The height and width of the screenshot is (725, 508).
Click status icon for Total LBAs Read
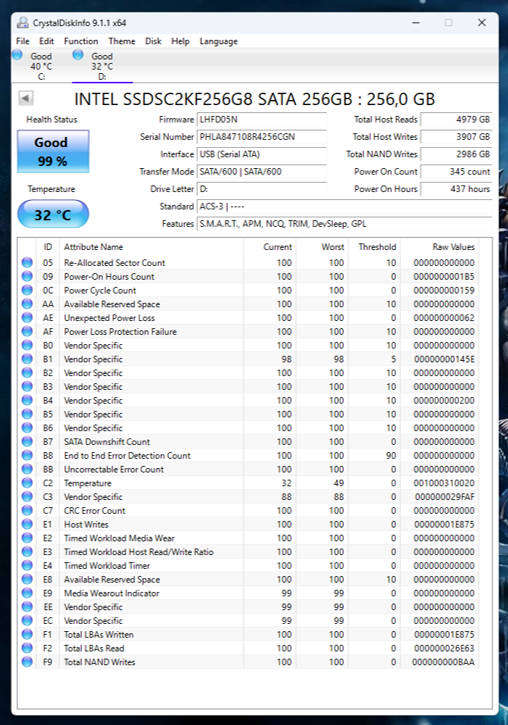27,648
